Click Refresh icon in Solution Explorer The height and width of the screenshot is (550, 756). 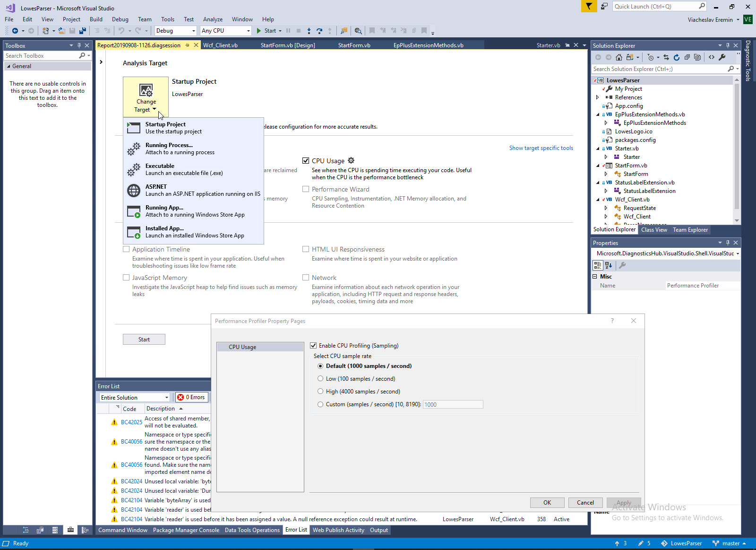pos(677,57)
